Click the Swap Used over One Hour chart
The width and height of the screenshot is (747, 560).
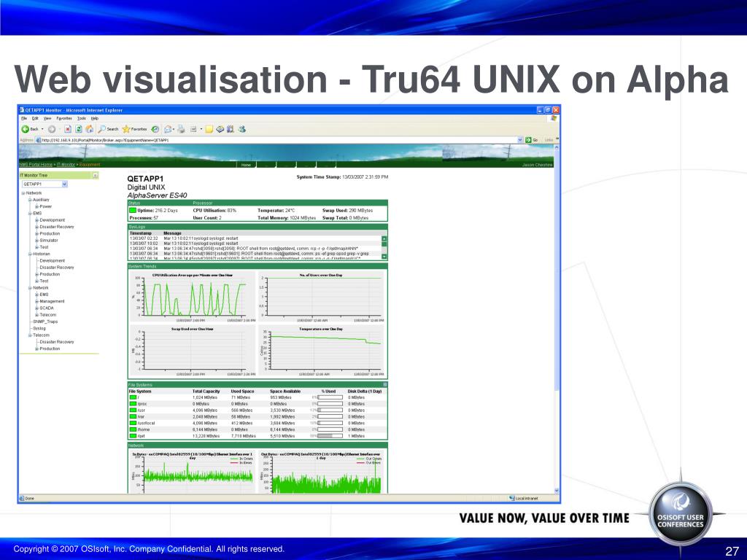pos(193,351)
